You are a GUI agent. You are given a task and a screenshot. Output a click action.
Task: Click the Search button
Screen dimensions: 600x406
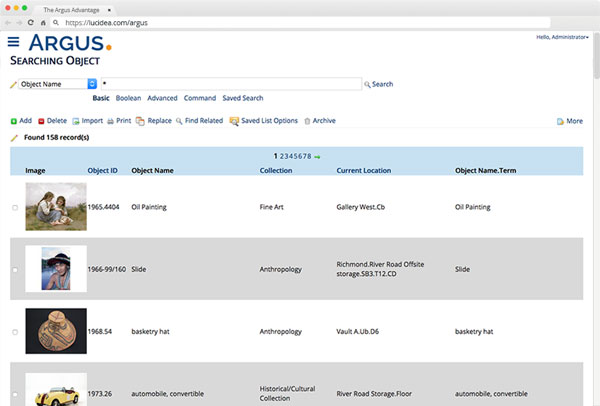[379, 84]
